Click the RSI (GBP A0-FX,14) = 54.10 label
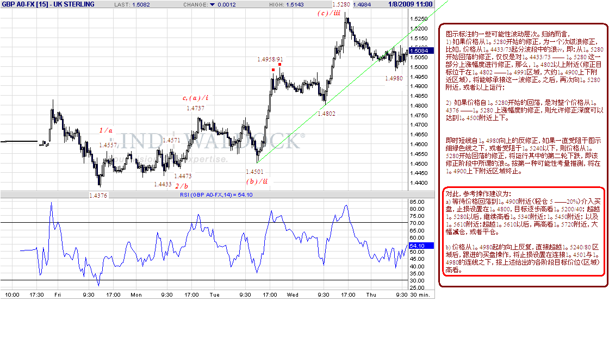The image size is (609, 364). coord(216,195)
